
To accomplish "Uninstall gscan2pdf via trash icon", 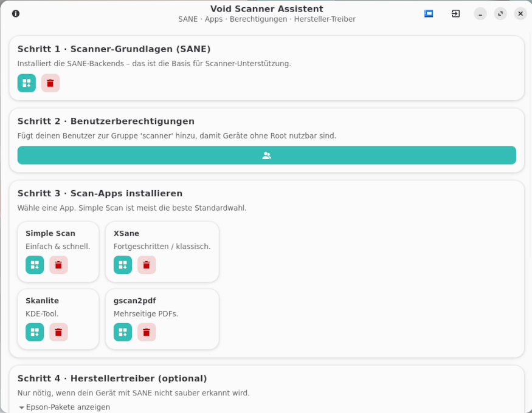I will pyautogui.click(x=147, y=332).
